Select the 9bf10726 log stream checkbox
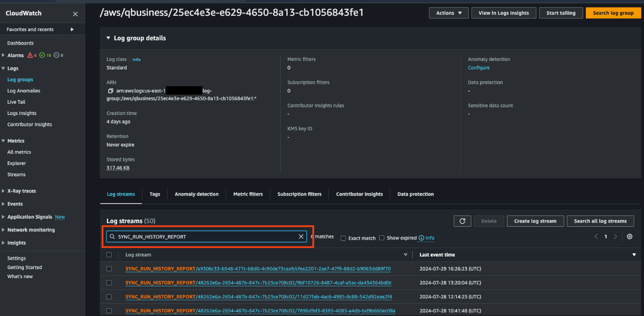 pos(109,283)
